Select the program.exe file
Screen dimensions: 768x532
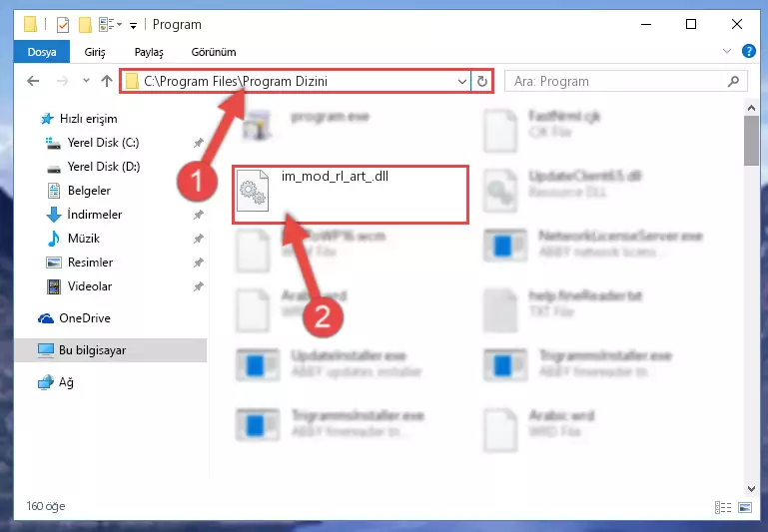pyautogui.click(x=307, y=124)
